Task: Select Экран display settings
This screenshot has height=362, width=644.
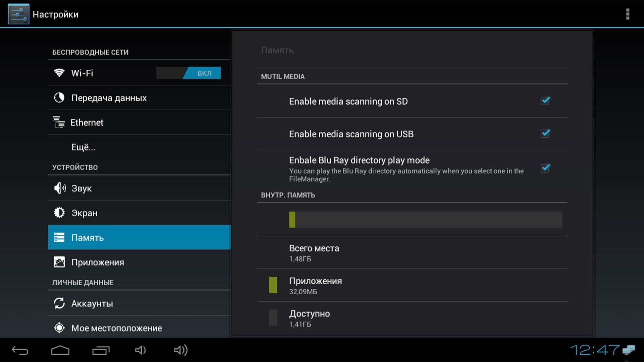Action: (x=84, y=213)
